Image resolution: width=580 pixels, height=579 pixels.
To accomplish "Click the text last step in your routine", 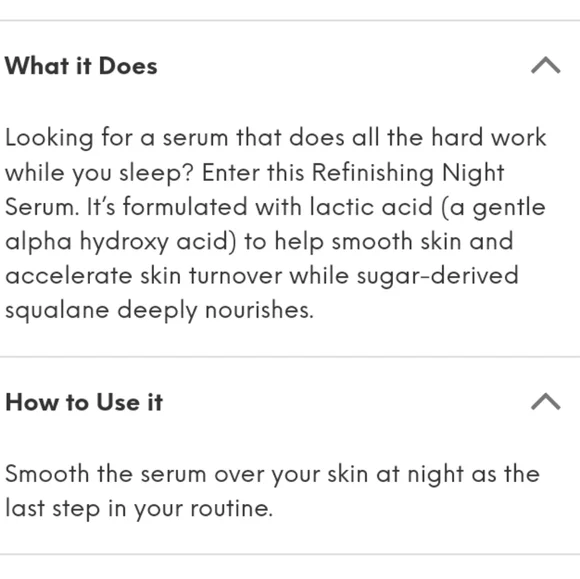I will click(x=139, y=509).
